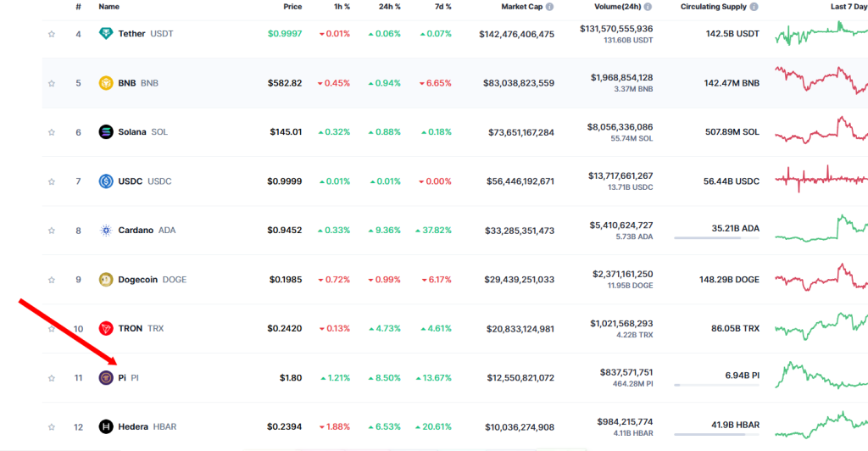Viewport: 868px width, 451px height.
Task: Click the Dogecoin coin logo
Action: (x=106, y=280)
